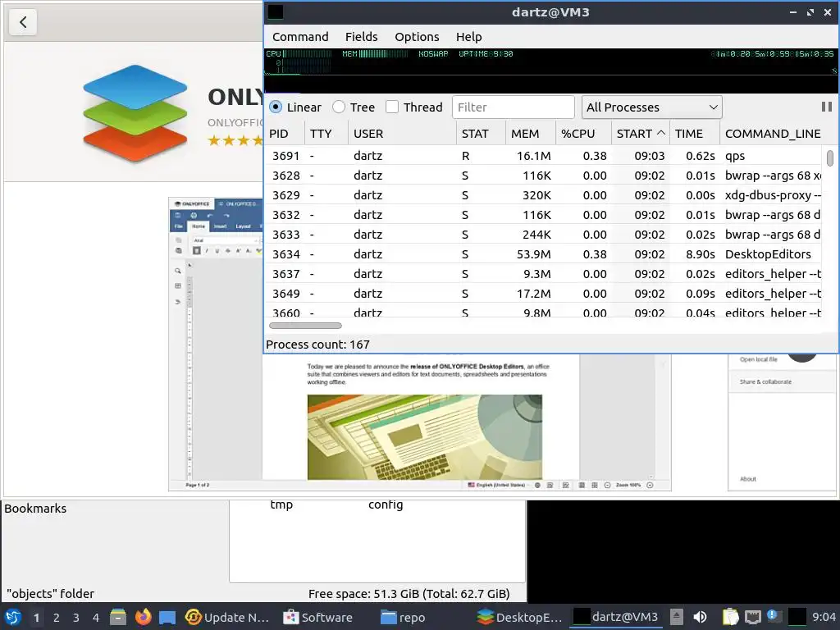Viewport: 840px width, 630px height.
Task: Switch to workspace 1
Action: click(36, 618)
